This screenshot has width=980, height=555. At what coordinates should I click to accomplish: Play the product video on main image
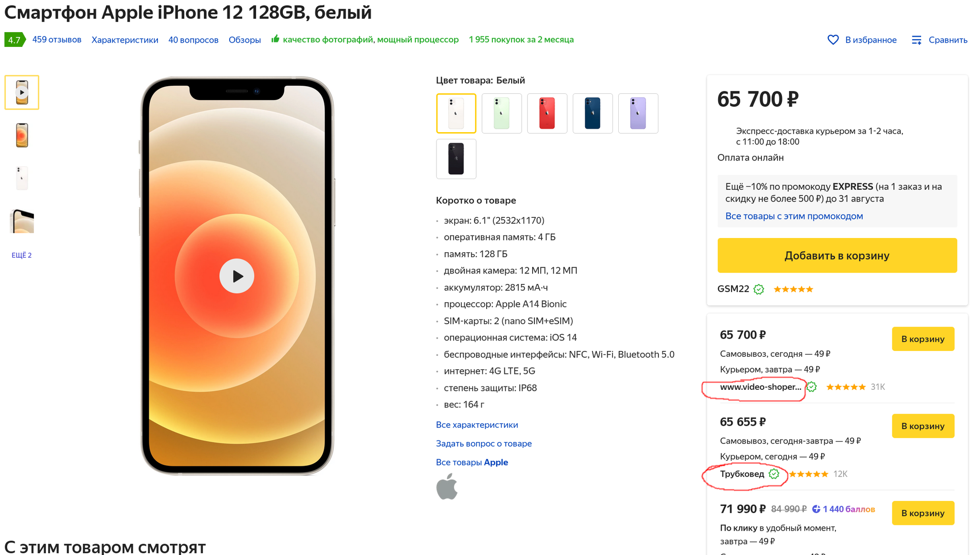[237, 276]
